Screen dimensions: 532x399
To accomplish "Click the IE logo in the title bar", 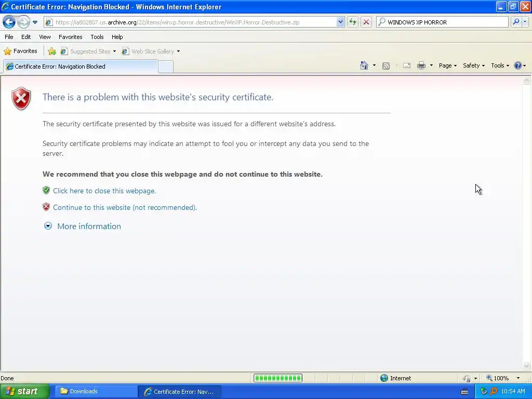I will 5,6.
